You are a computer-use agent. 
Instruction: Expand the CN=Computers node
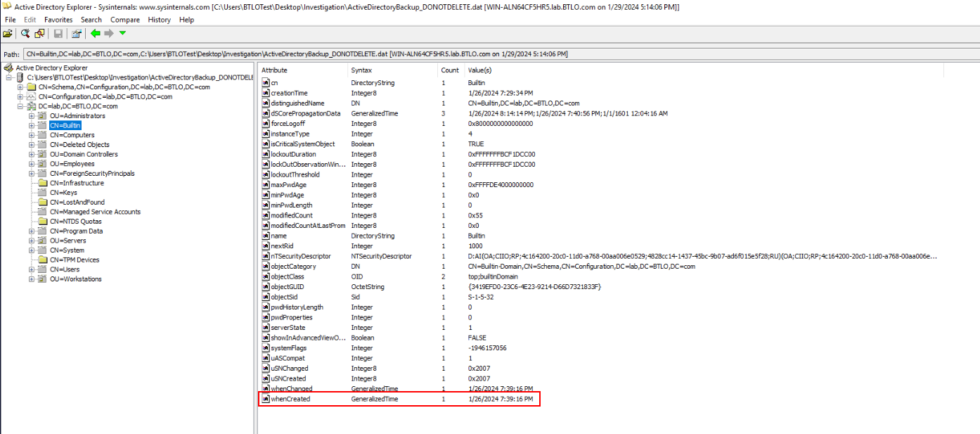(x=32, y=135)
